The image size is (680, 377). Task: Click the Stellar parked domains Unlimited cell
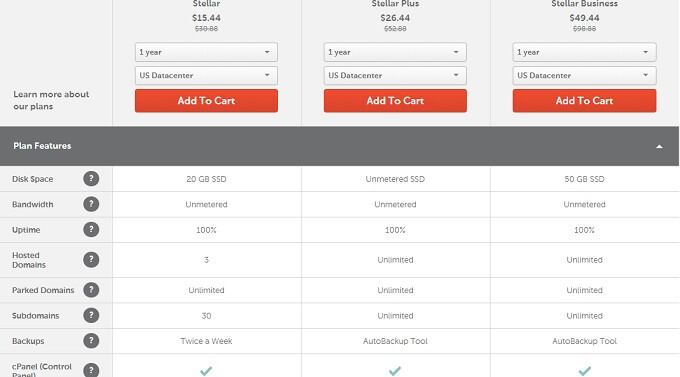[206, 290]
